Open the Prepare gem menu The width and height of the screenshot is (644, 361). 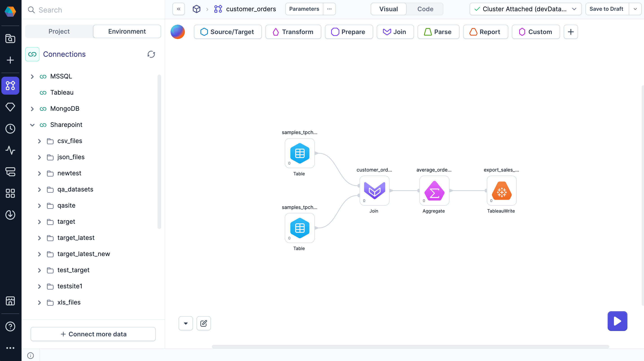point(349,32)
